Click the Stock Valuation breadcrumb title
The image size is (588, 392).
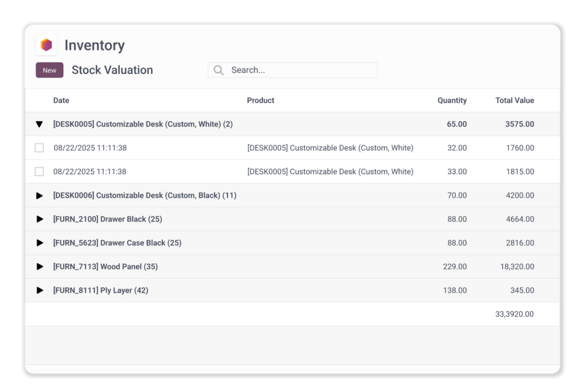tap(112, 70)
